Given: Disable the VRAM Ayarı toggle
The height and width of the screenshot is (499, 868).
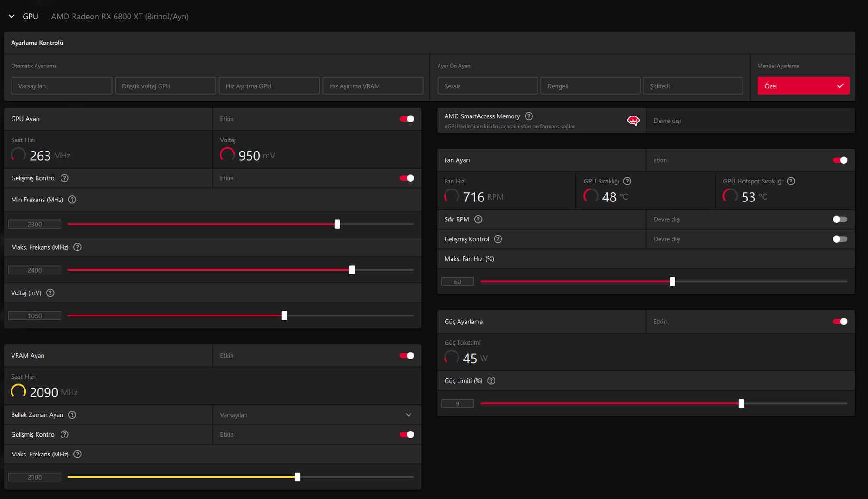Looking at the screenshot, I should coord(407,356).
